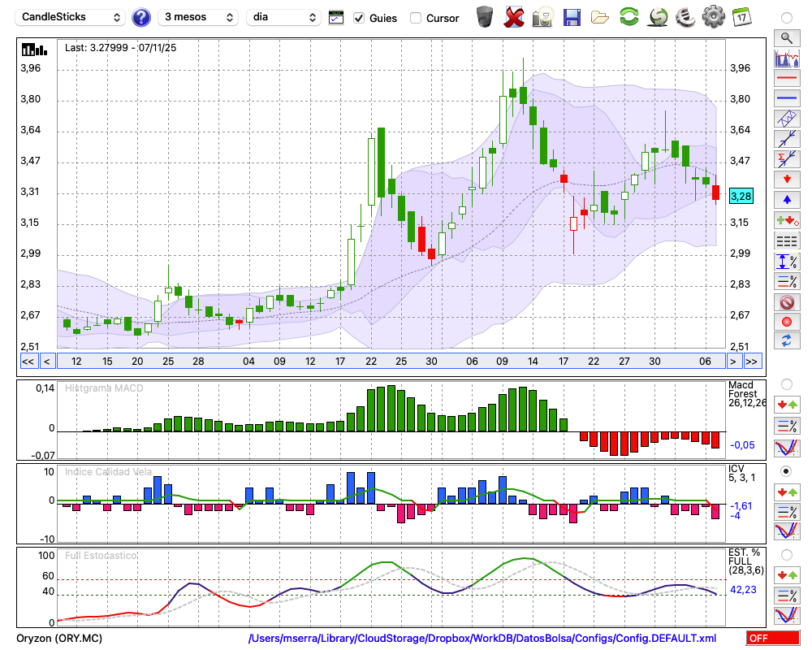812x650 pixels.
Task: Enable the Cursor checkbox
Action: pyautogui.click(x=416, y=18)
